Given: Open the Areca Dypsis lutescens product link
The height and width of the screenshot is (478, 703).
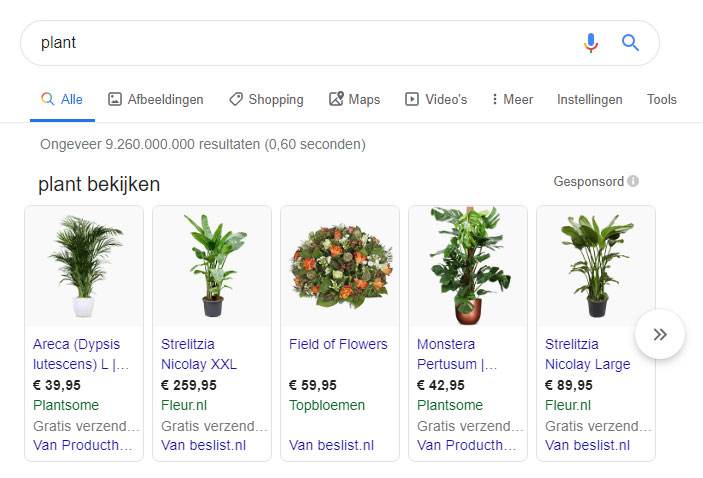Looking at the screenshot, I should (x=81, y=354).
